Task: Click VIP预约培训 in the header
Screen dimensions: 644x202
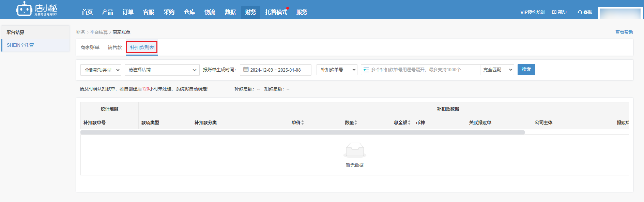Action: pos(533,12)
